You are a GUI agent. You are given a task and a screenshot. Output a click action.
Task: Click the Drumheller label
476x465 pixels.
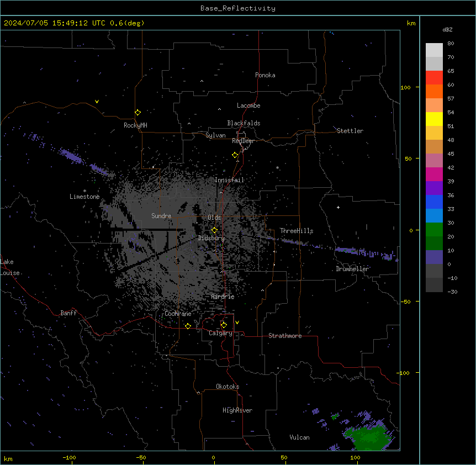point(352,269)
